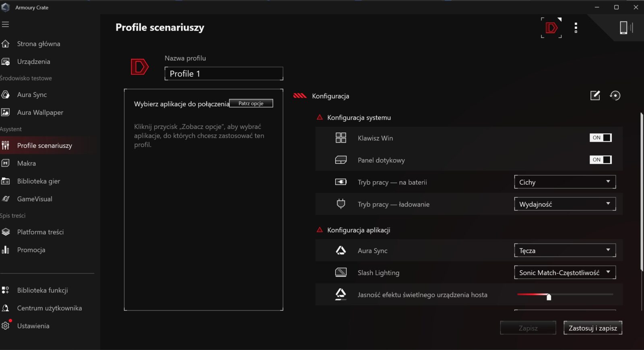Image resolution: width=644 pixels, height=350 pixels.
Task: Click the edit configuration pencil icon
Action: point(595,95)
